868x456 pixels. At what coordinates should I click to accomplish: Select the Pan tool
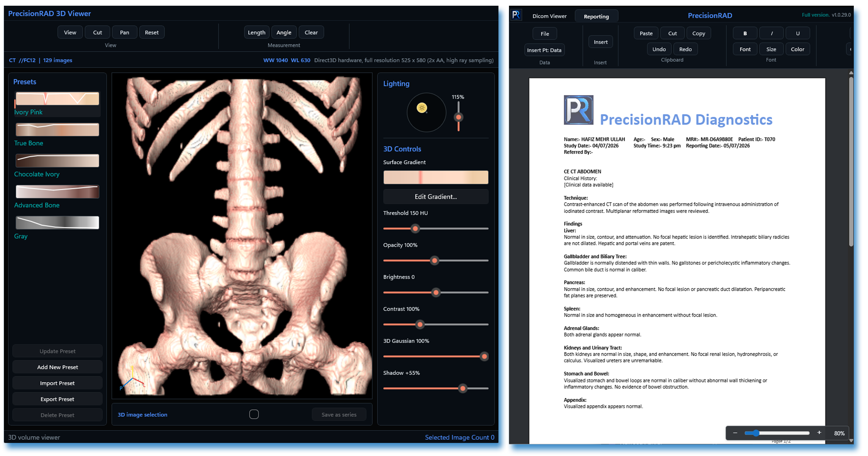125,32
